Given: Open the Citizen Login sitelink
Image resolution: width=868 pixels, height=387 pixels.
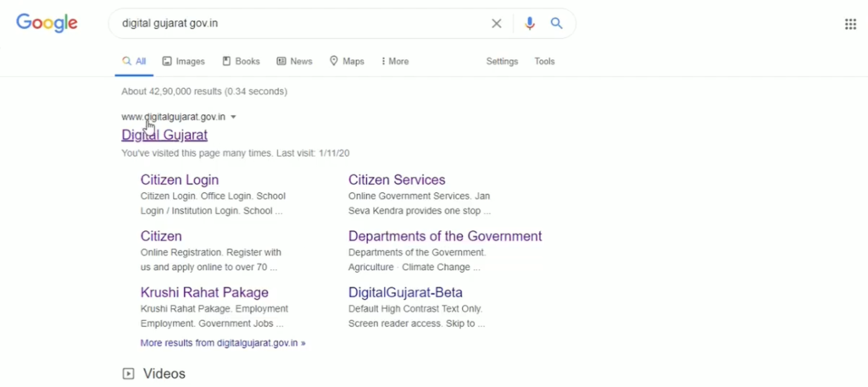Looking at the screenshot, I should pyautogui.click(x=180, y=180).
